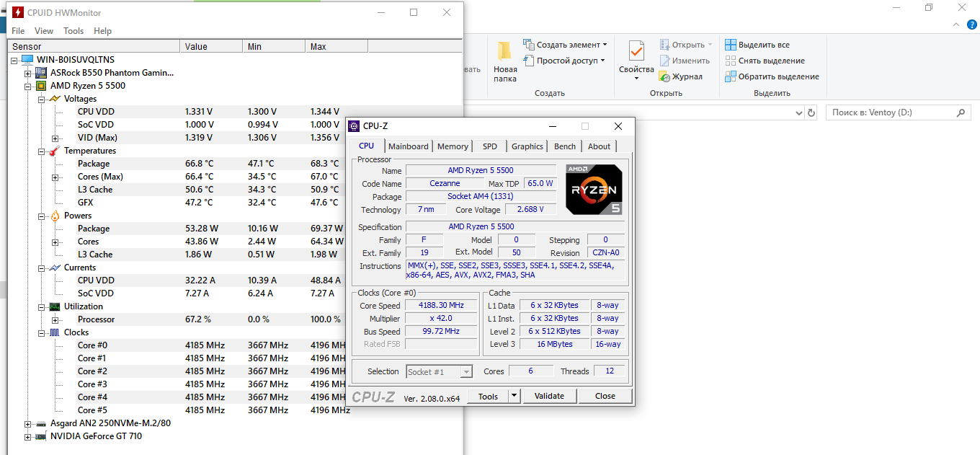The image size is (980, 455).
Task: Click Выделить все in Explorer ribbon
Action: point(757,45)
